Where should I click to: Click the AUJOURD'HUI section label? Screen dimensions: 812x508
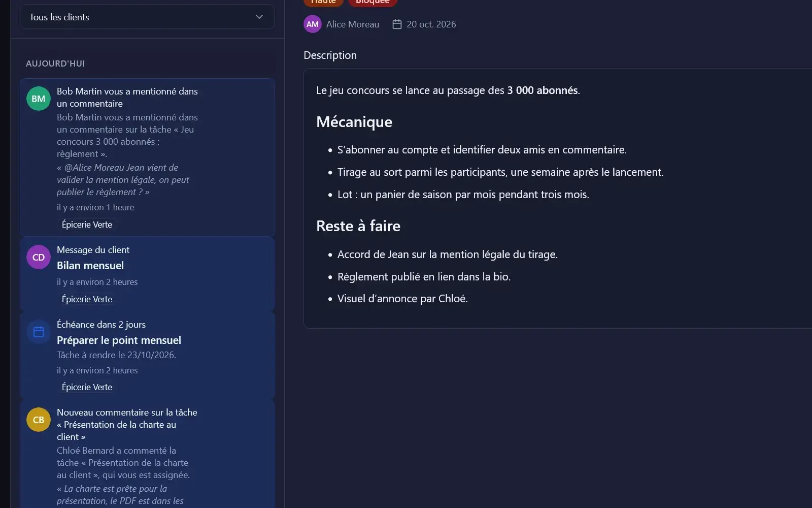point(55,63)
